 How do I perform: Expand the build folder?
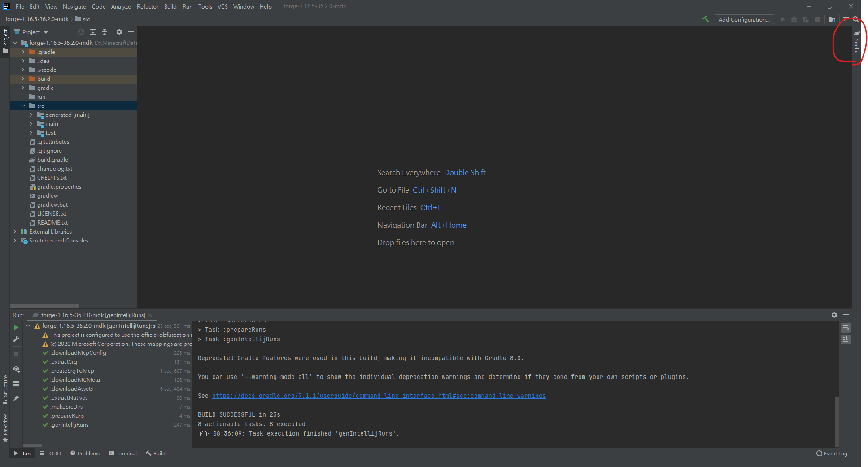click(23, 79)
